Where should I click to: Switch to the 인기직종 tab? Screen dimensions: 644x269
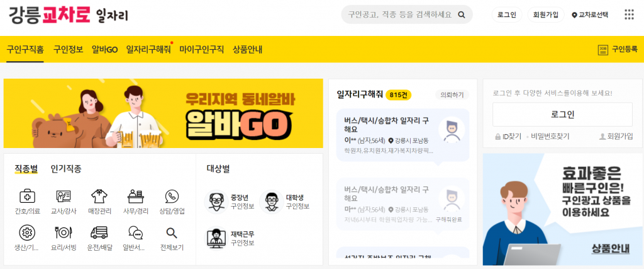(66, 169)
